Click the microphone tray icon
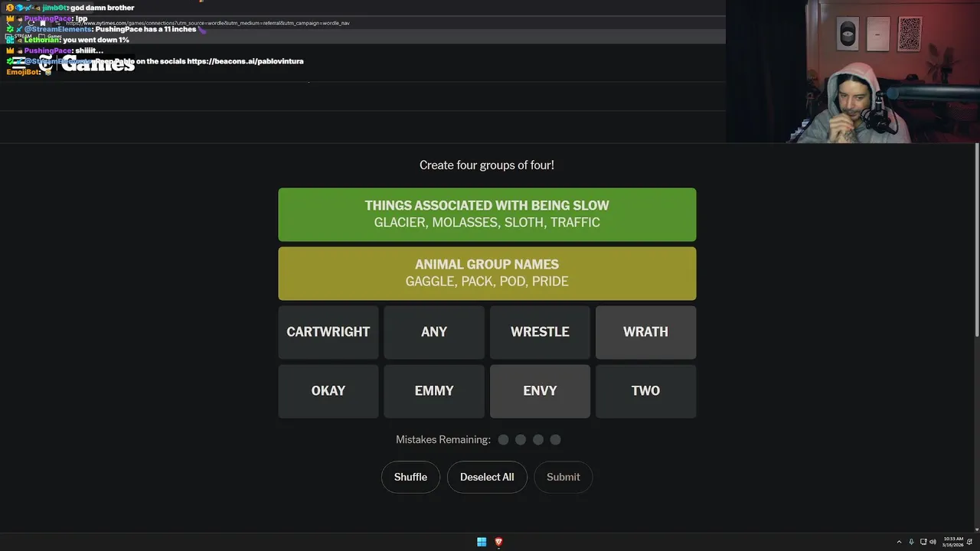Screen dimensions: 980x551 [911, 542]
